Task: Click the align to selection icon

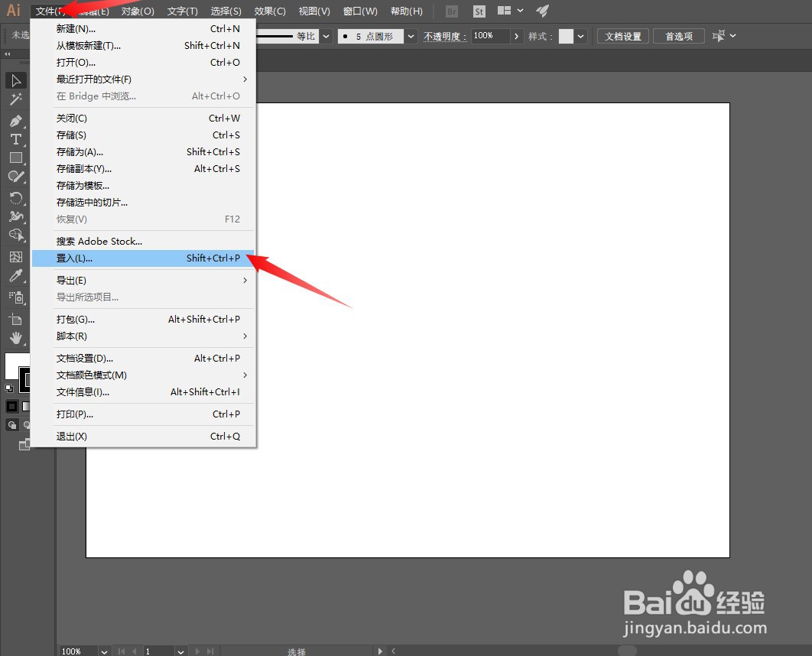Action: (718, 36)
